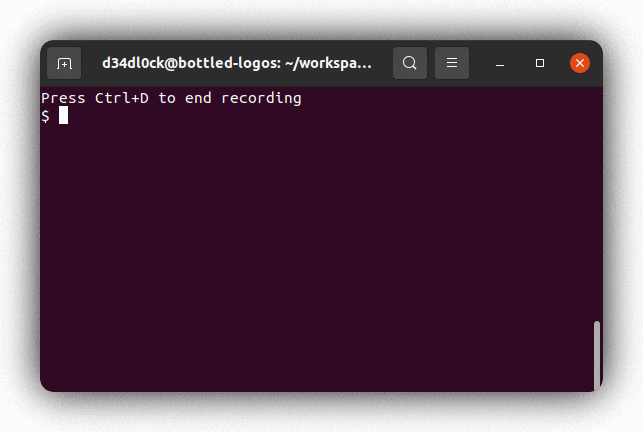The width and height of the screenshot is (643, 432).
Task: Click the word "recording" in the output
Action: click(x=261, y=98)
